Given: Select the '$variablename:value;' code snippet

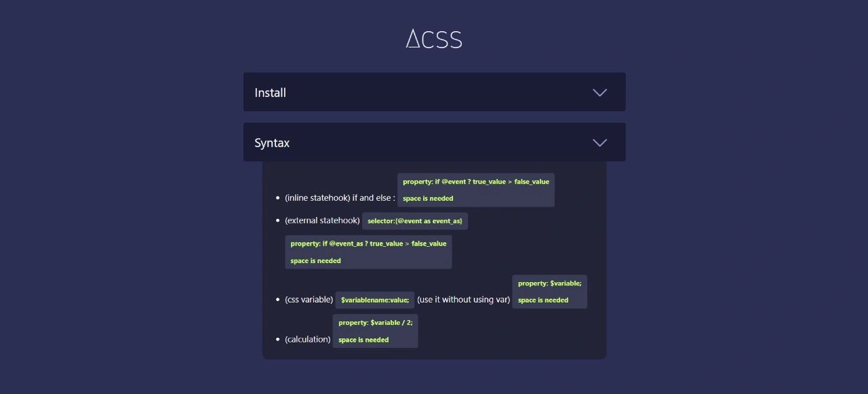Looking at the screenshot, I should (374, 300).
